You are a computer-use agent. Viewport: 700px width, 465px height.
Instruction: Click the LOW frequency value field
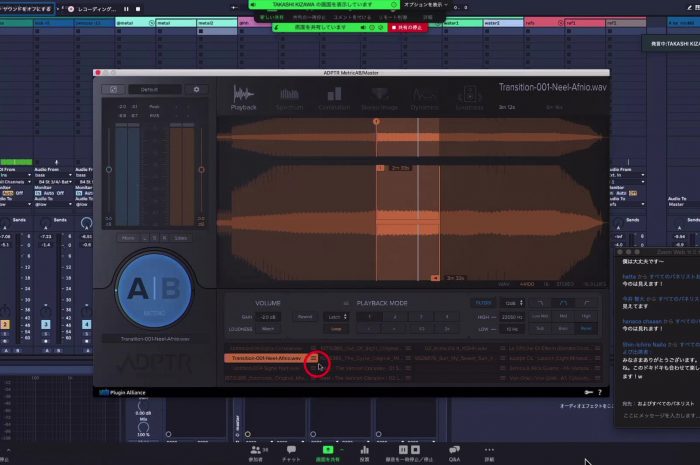511,329
